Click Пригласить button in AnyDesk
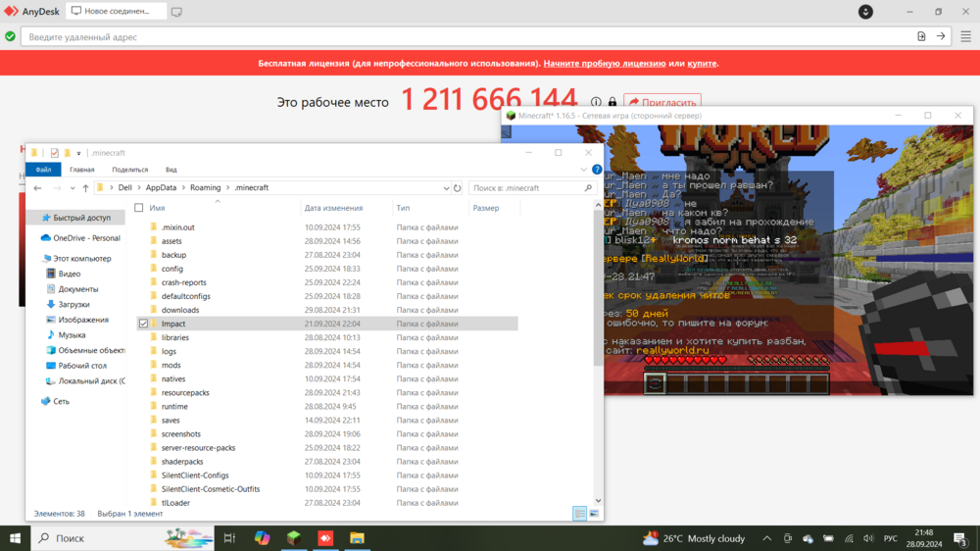 click(x=662, y=103)
